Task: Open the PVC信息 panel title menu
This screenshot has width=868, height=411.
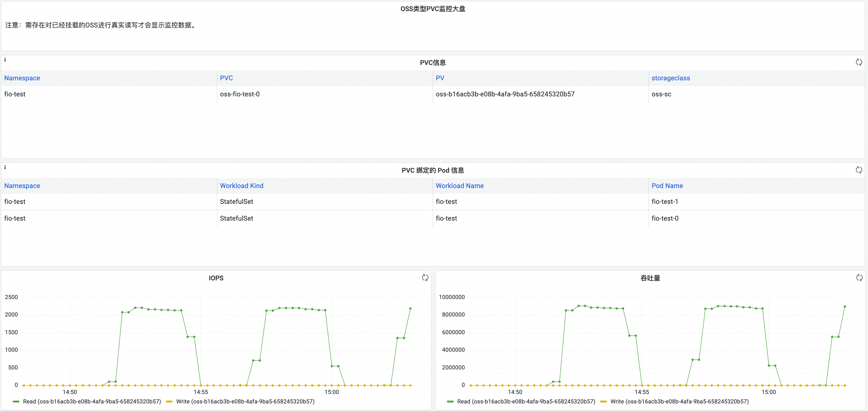Action: (x=433, y=63)
